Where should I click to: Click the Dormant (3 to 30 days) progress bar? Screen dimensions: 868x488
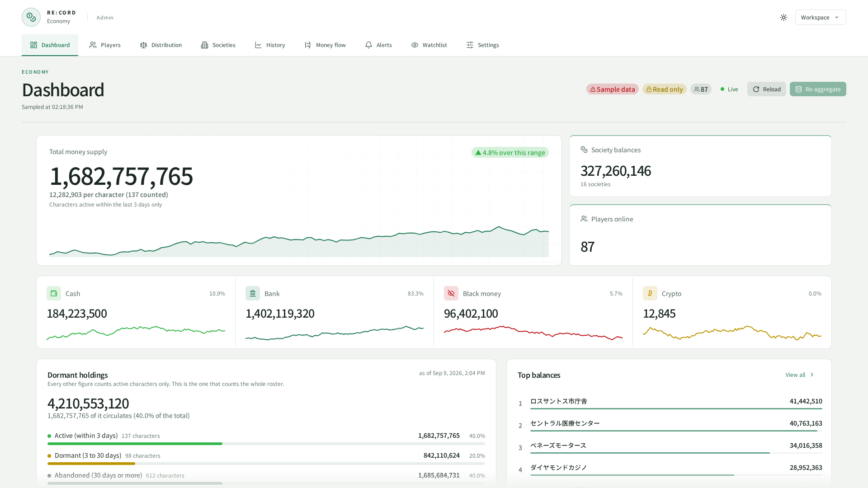(x=266, y=464)
